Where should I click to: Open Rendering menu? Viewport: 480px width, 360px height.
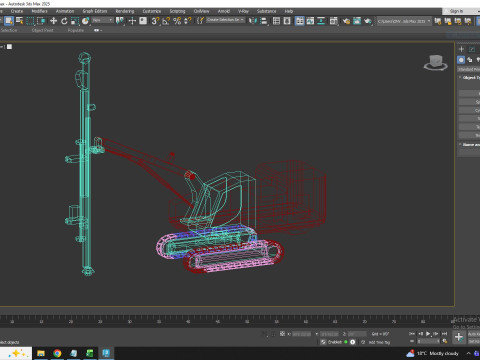(125, 11)
